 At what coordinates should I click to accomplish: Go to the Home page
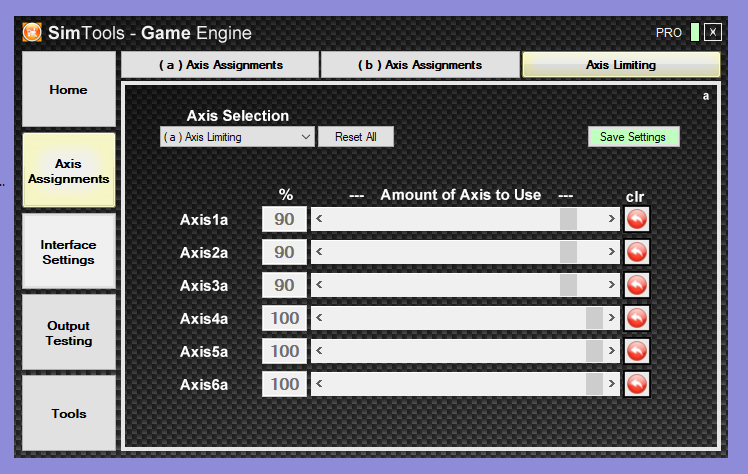click(x=68, y=90)
